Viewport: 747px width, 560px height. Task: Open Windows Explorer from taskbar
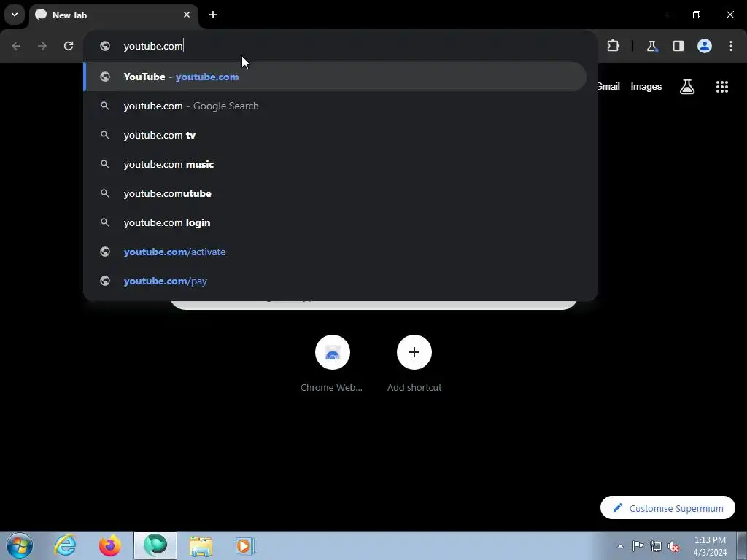pyautogui.click(x=201, y=545)
